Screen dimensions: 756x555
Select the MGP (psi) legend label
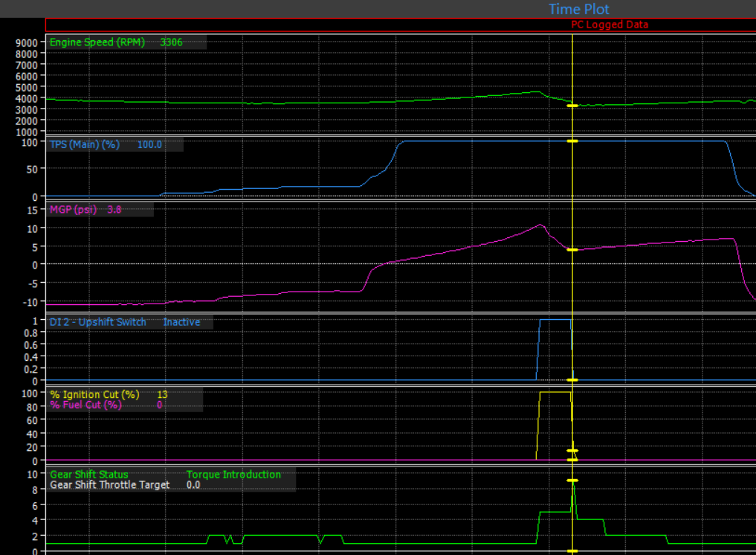pyautogui.click(x=74, y=210)
